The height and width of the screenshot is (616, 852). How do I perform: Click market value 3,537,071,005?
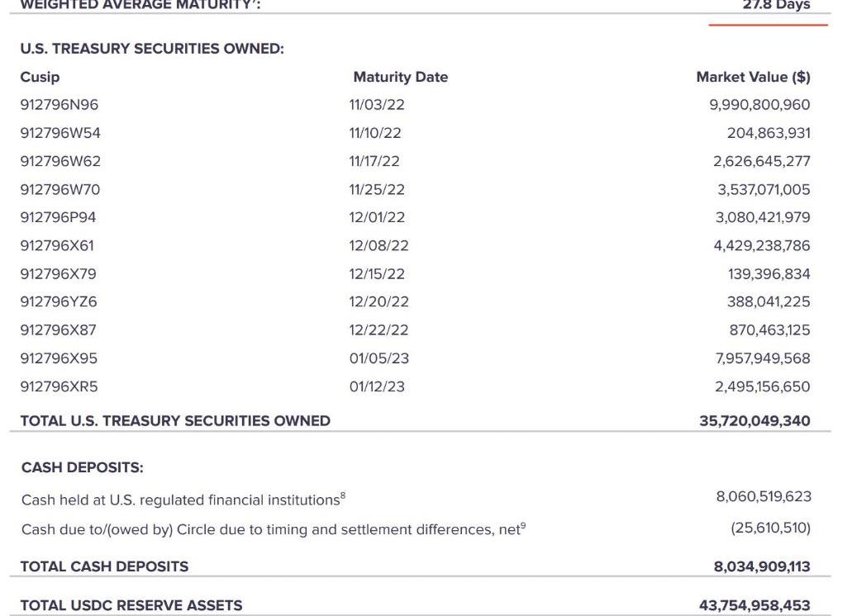click(764, 189)
